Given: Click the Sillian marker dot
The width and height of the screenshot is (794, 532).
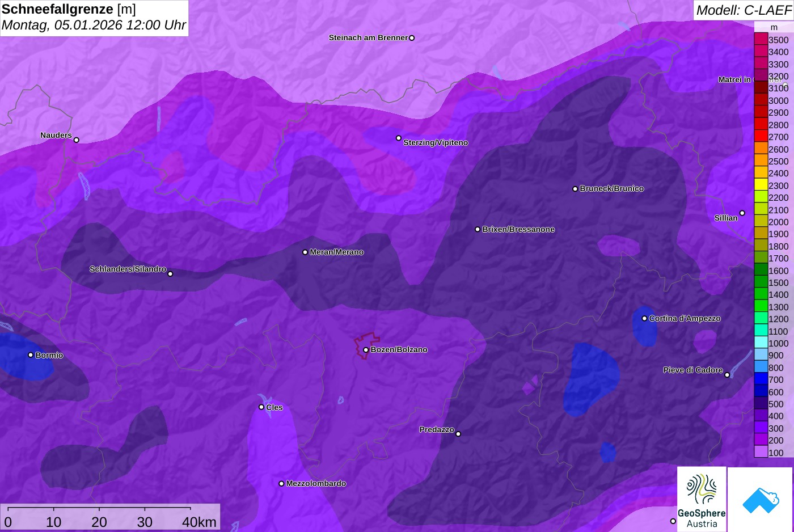Looking at the screenshot, I should (x=742, y=213).
